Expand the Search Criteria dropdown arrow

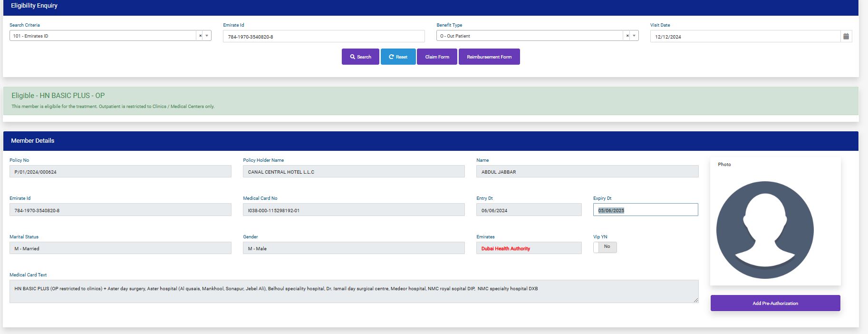(x=207, y=36)
